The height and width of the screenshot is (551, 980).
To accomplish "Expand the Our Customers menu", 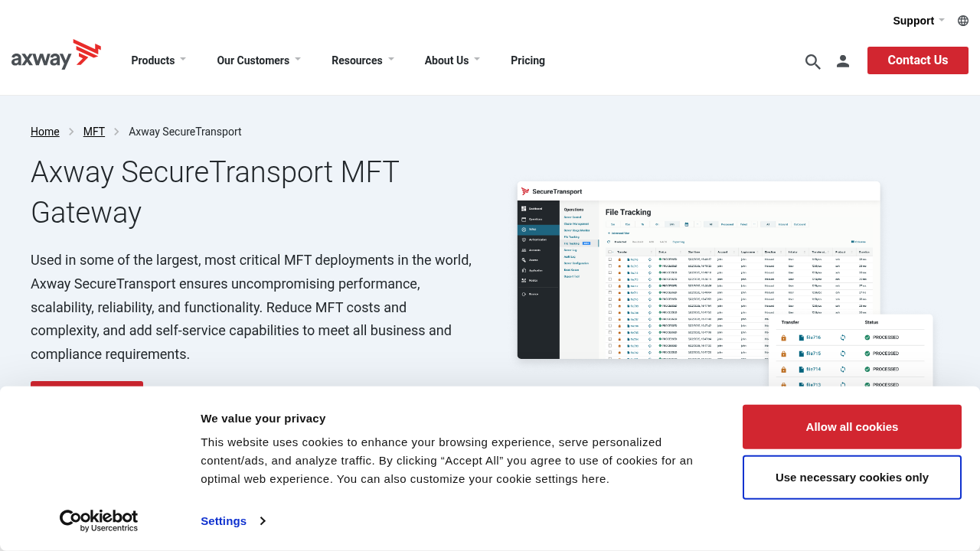I will 259,60.
